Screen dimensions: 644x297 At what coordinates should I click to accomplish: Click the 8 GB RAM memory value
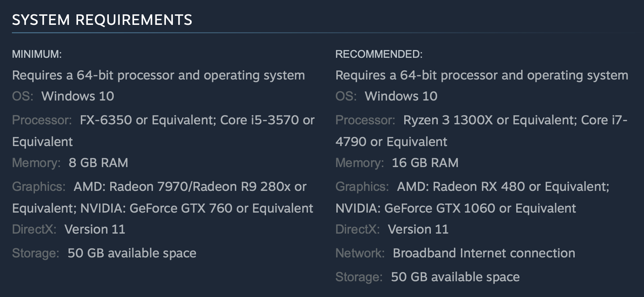pyautogui.click(x=98, y=163)
